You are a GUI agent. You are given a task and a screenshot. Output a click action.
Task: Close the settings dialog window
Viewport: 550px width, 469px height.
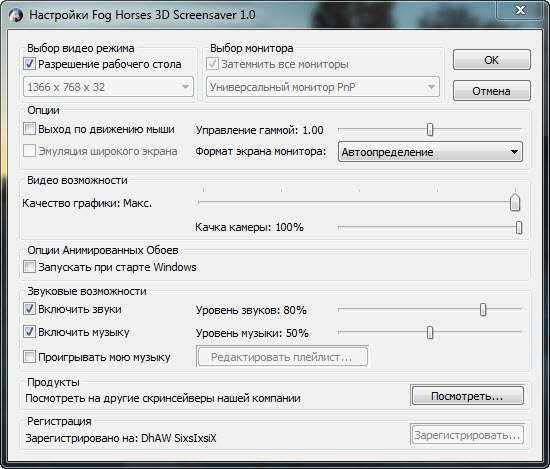[x=520, y=10]
